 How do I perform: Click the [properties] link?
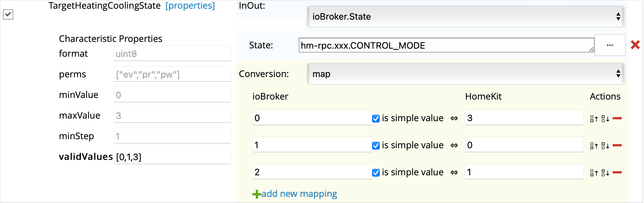pyautogui.click(x=190, y=5)
